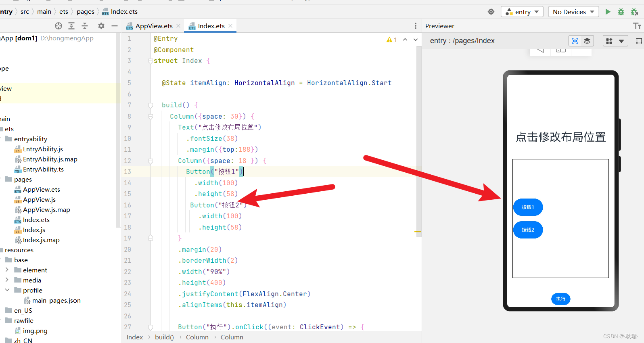Image resolution: width=644 pixels, height=343 pixels.
Task: Click the last Column breadcrumb item
Action: tap(232, 337)
